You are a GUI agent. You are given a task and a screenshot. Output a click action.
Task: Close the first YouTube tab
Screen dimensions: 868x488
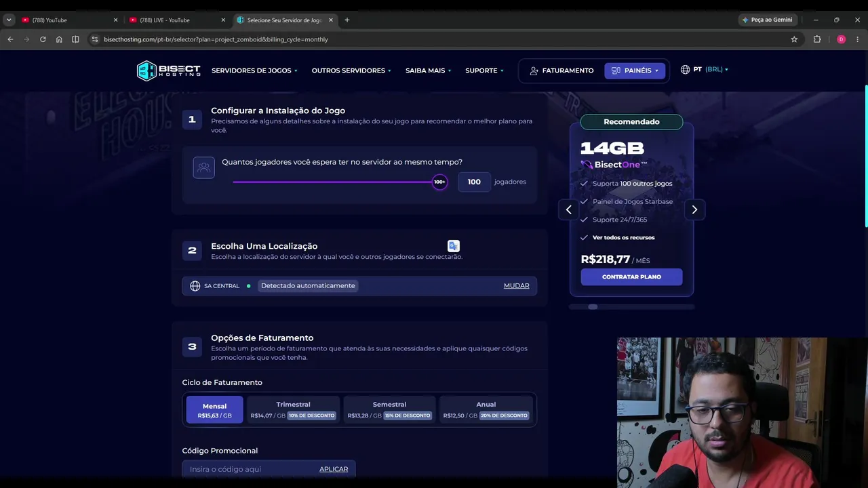pyautogui.click(x=115, y=20)
